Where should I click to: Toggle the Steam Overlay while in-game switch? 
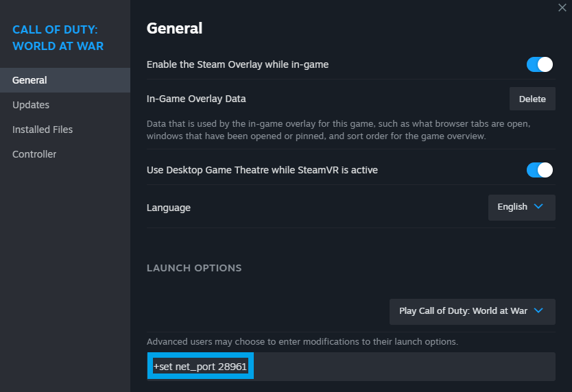click(540, 64)
